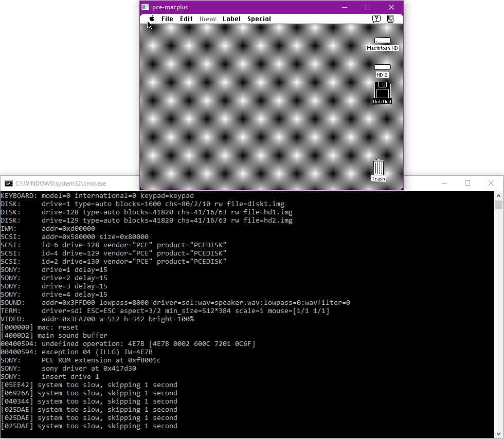Maximize the cmd.exe window

click(467, 183)
